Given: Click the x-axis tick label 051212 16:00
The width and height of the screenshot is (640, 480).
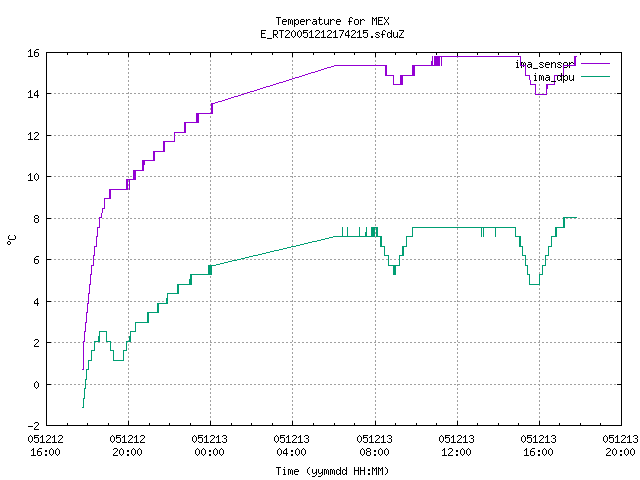Looking at the screenshot, I should pos(46,446).
